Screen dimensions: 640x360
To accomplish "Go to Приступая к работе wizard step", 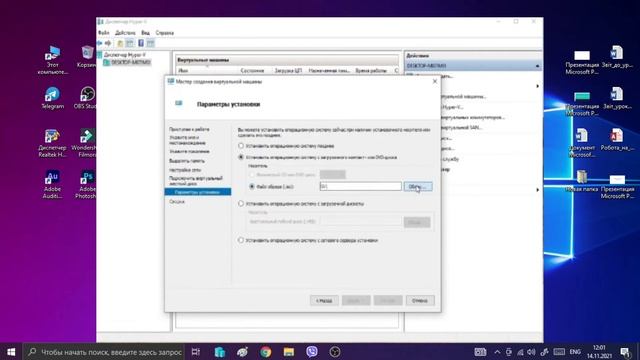I will click(x=189, y=129).
